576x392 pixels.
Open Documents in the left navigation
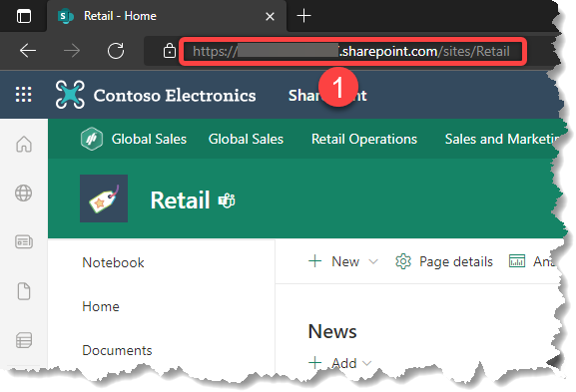click(117, 350)
